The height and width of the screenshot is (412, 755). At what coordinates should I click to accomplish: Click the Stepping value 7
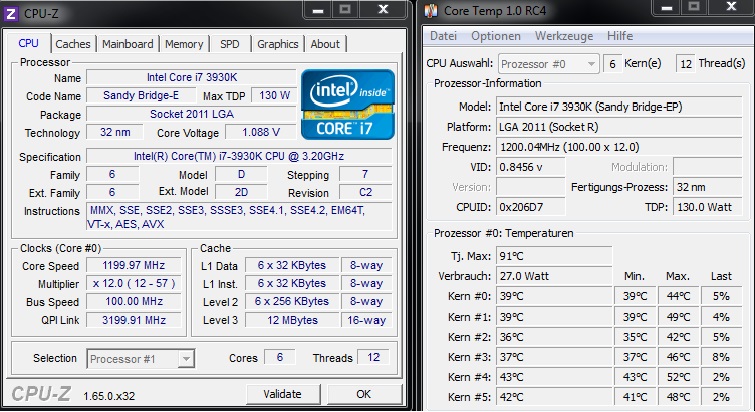click(365, 174)
